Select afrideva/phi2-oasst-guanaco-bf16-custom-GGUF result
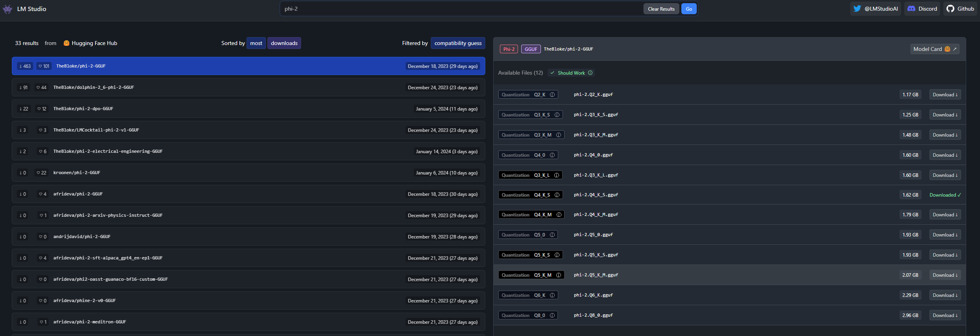Image resolution: width=980 pixels, height=336 pixels. click(248, 279)
